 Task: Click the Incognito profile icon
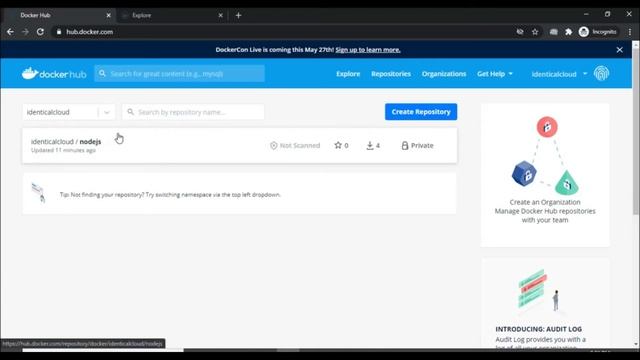584,32
